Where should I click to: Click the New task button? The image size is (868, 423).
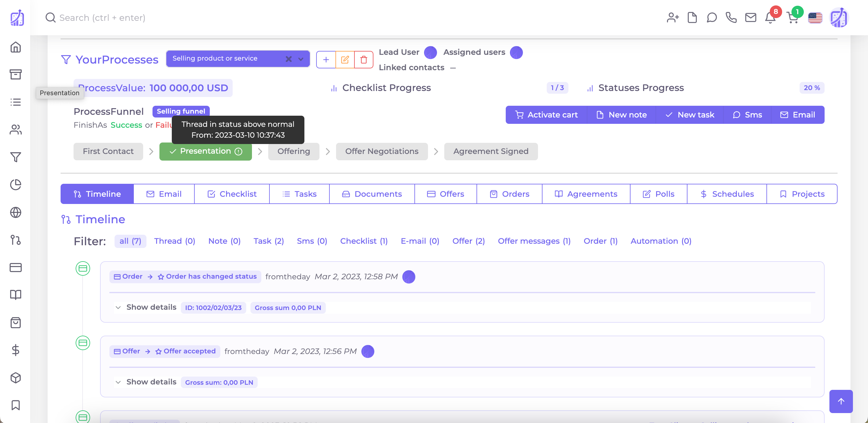pos(689,115)
